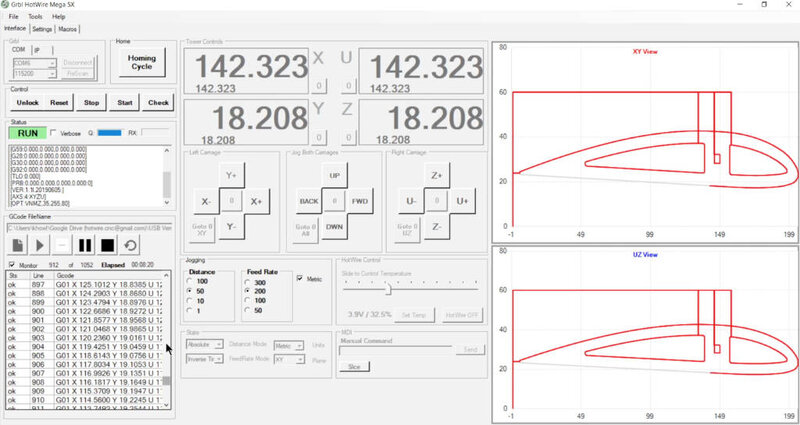The width and height of the screenshot is (800, 425).
Task: Zero the Z axis position
Action: 348,137
